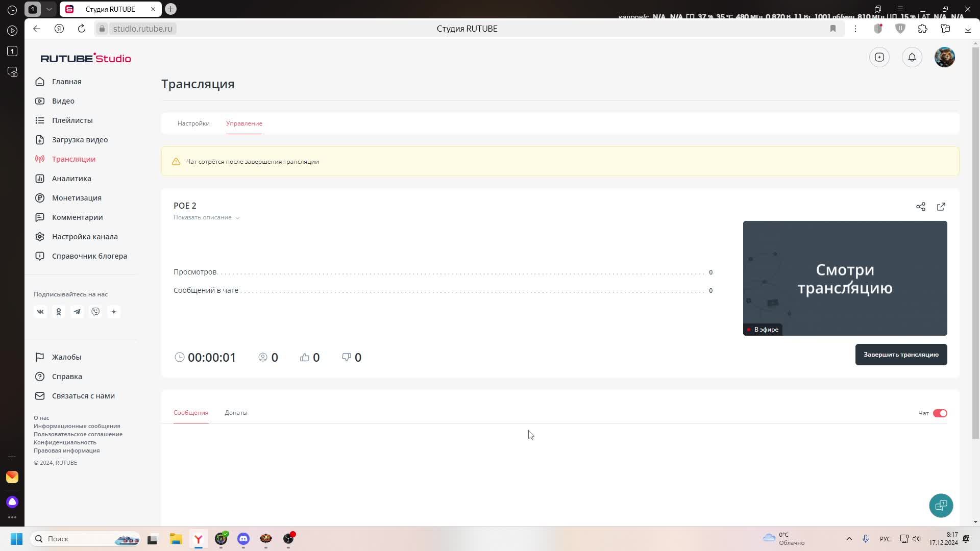Open the VK social network icon
The width and height of the screenshot is (980, 551).
40,312
